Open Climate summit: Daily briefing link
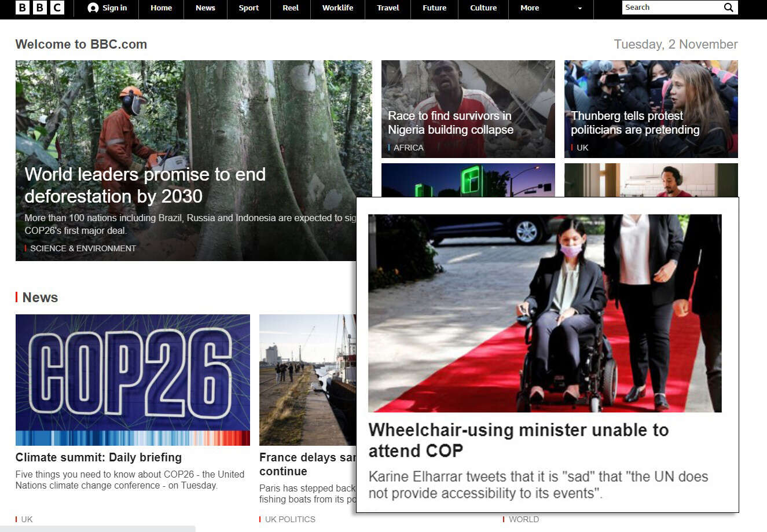The image size is (767, 532). (x=98, y=457)
